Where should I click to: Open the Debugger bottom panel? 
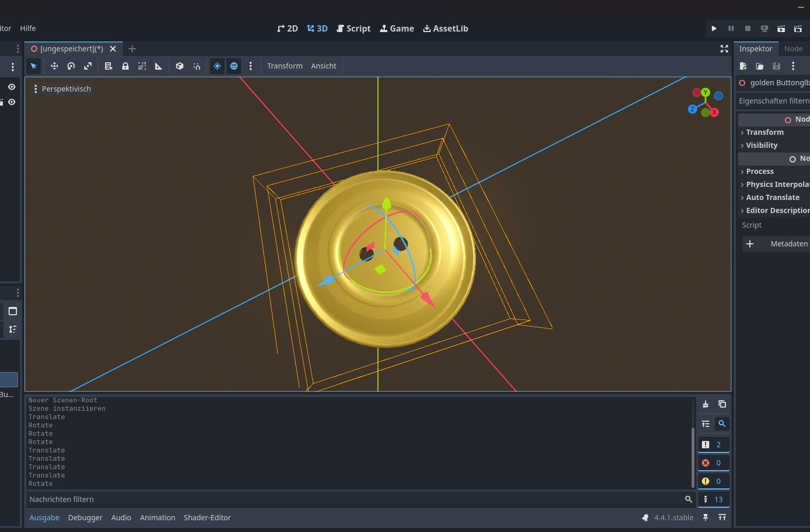pos(85,518)
